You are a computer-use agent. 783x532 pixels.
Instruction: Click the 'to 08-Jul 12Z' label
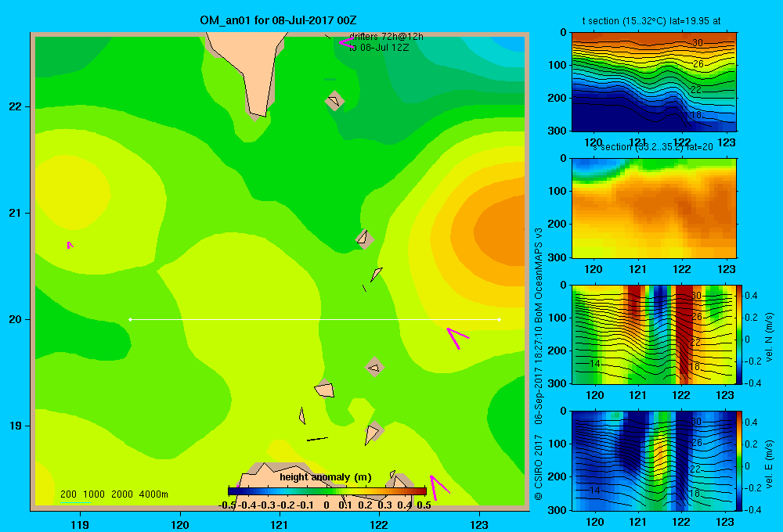(379, 48)
